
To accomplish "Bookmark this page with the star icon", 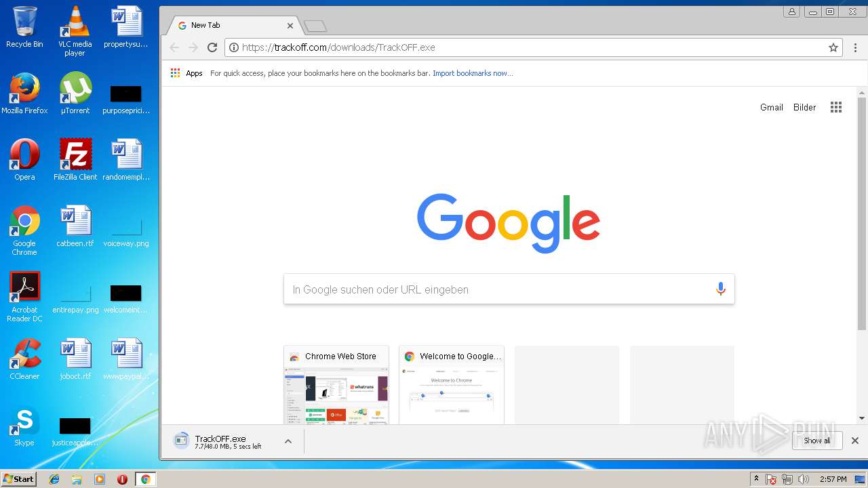I will [833, 47].
